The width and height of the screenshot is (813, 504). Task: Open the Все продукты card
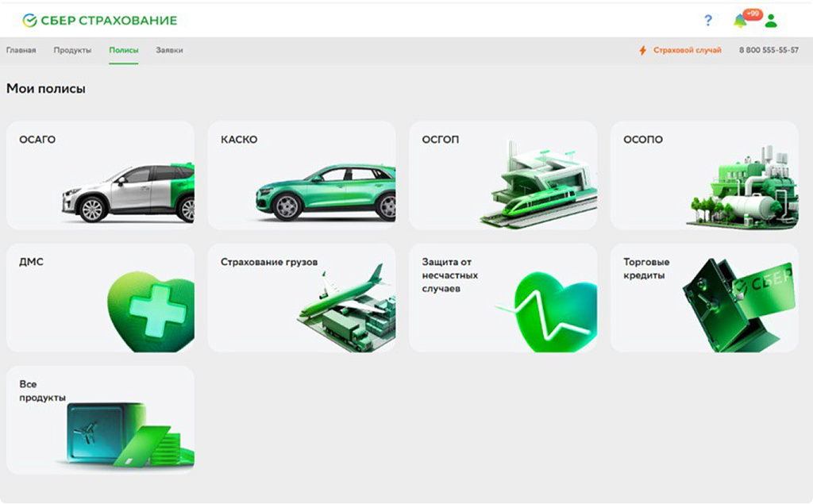pos(100,420)
